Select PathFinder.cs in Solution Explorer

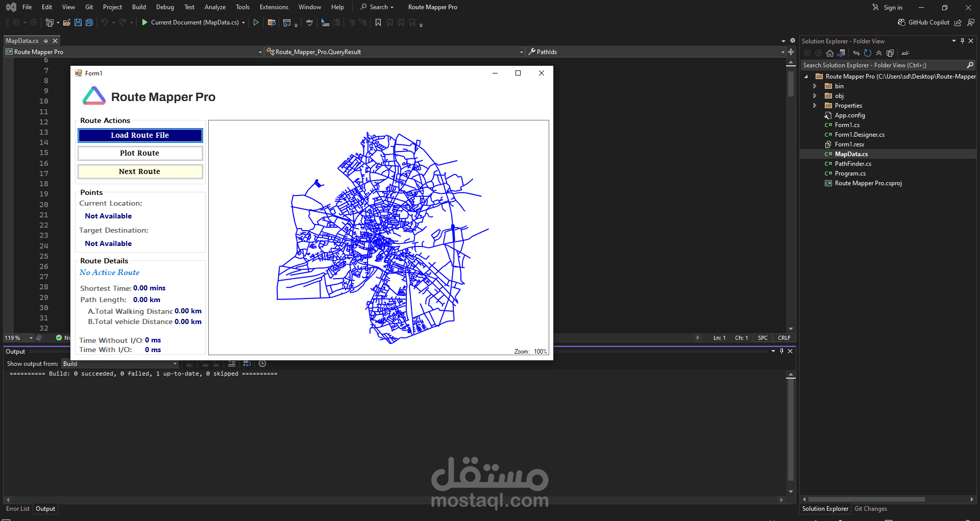coord(853,164)
